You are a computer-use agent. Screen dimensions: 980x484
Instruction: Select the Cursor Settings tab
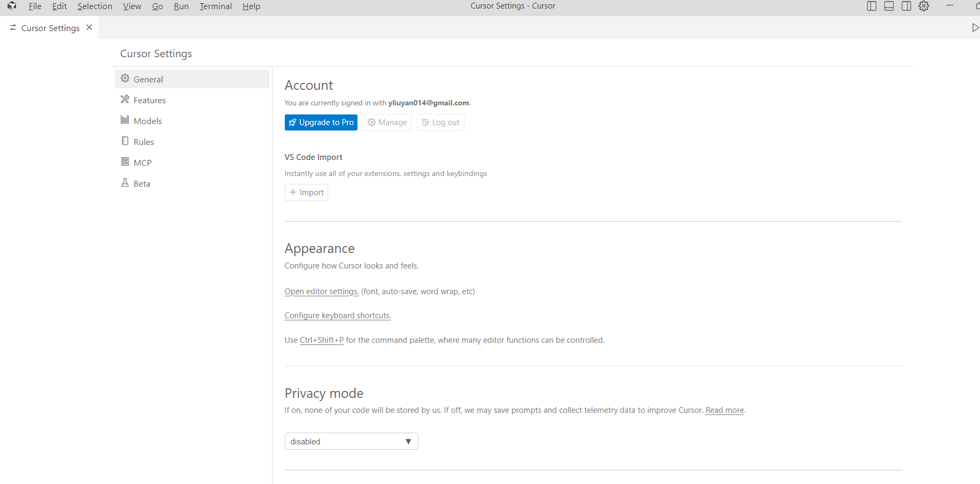(49, 28)
